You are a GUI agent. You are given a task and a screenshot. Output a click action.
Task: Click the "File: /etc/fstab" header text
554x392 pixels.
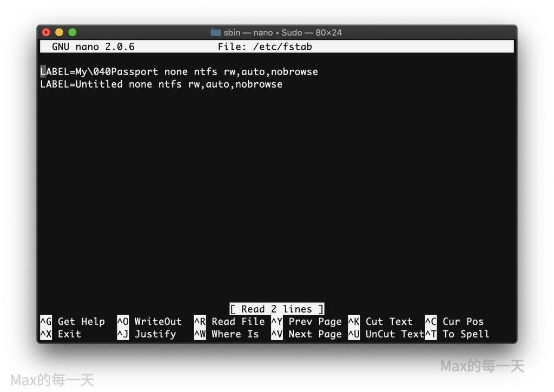click(x=265, y=47)
